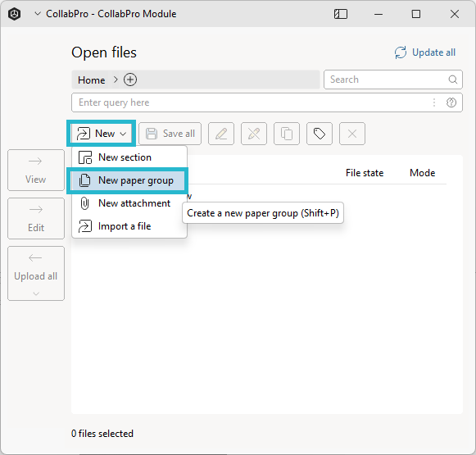Choose Import a file option

coord(129,226)
